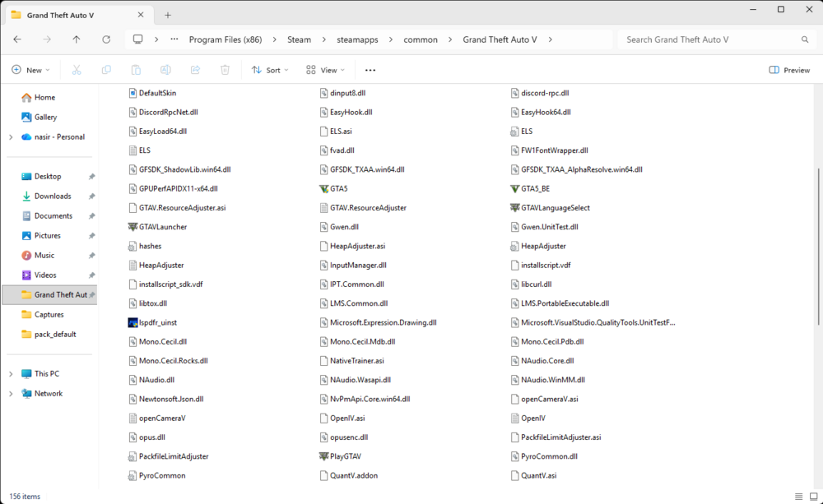Expand the Network tree node

[11, 393]
